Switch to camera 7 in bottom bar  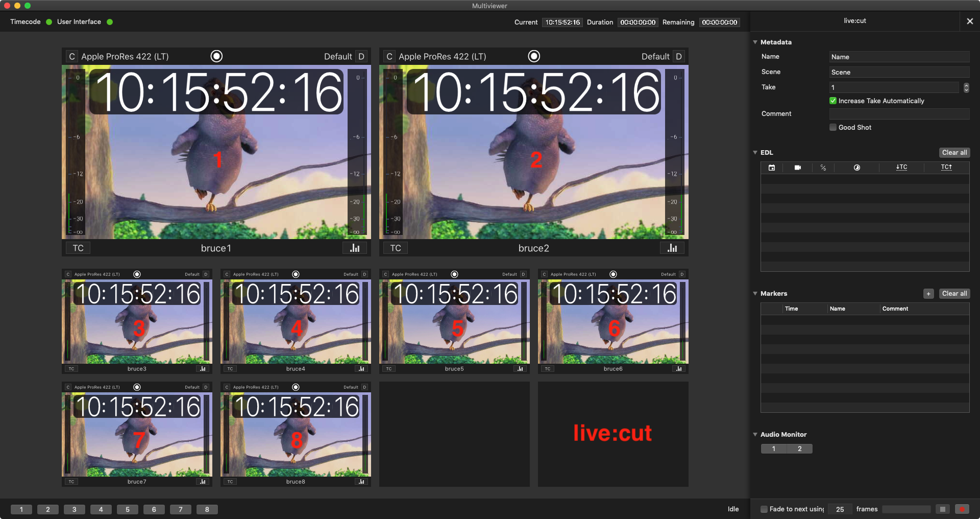pos(181,509)
